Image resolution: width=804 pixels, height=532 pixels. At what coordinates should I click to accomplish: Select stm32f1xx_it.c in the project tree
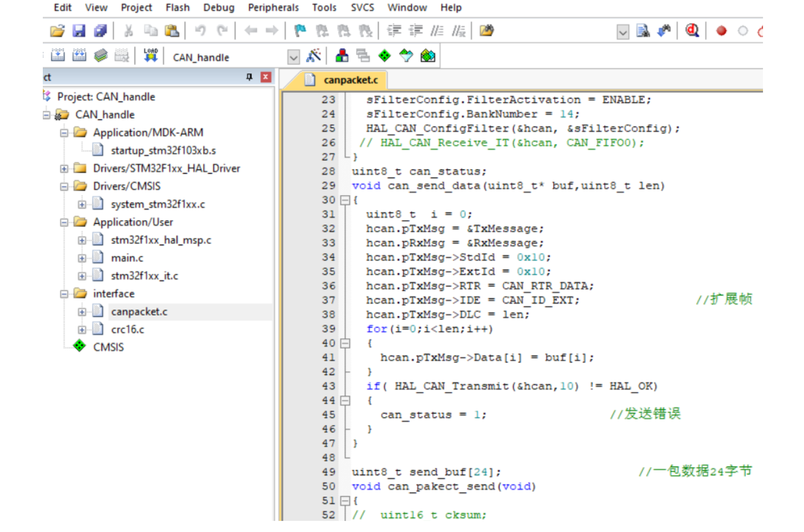145,276
